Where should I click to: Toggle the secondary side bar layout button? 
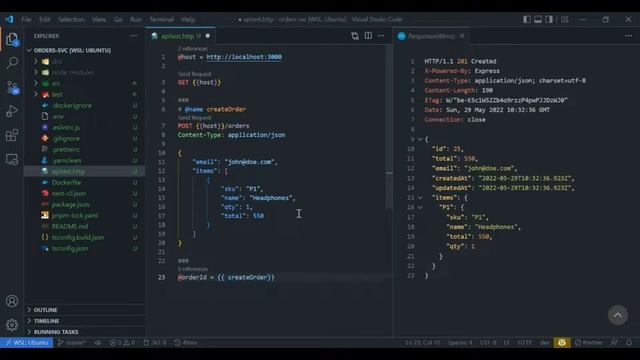pos(549,19)
